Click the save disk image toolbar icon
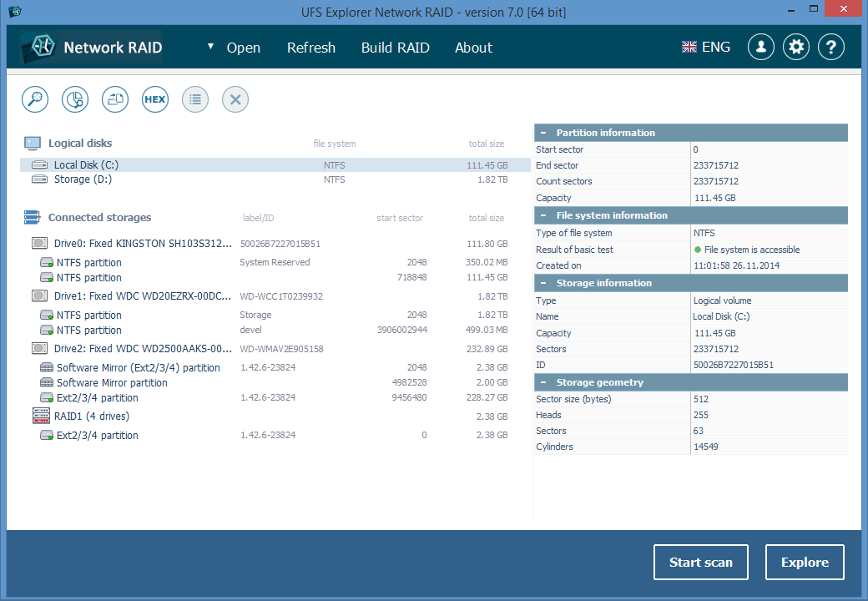This screenshot has width=868, height=601. [x=114, y=98]
